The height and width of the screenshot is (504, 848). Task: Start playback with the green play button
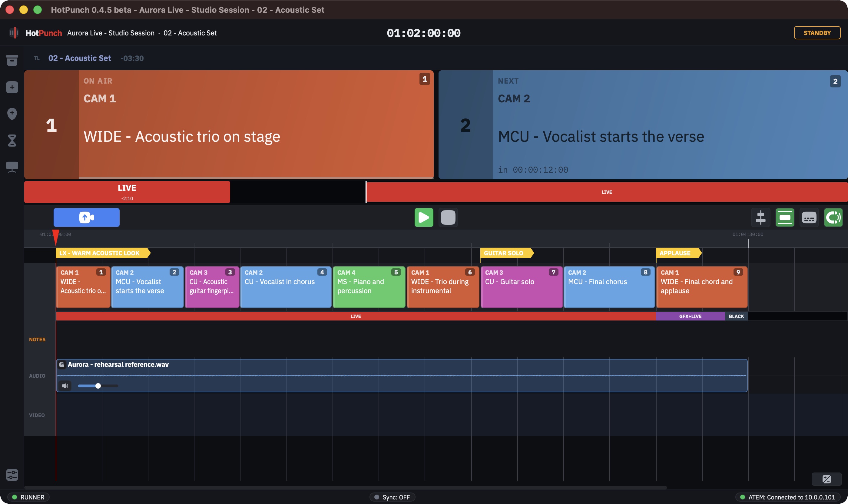[x=424, y=217]
